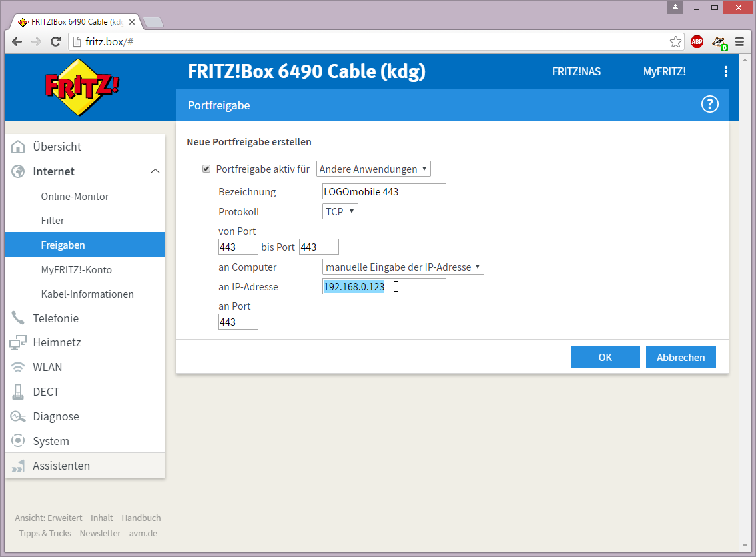
Task: Open a new browser tab
Action: point(153,22)
